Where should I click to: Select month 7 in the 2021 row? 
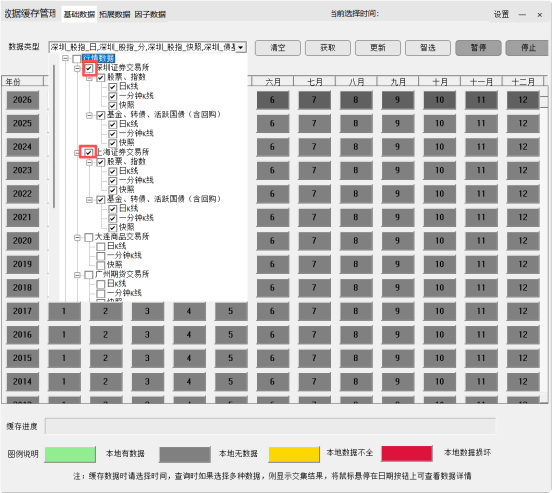(314, 217)
